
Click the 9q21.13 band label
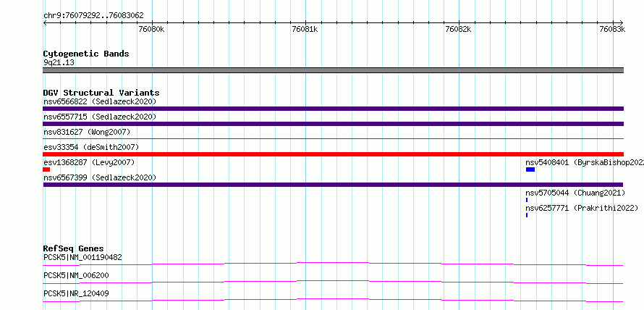59,63
